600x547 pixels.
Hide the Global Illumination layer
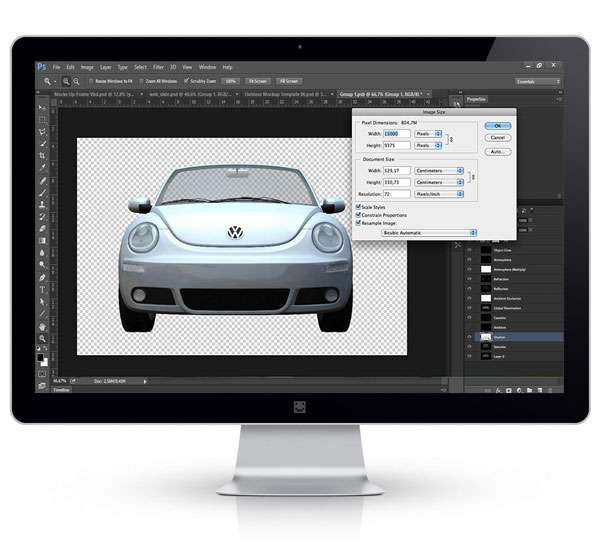[x=470, y=308]
